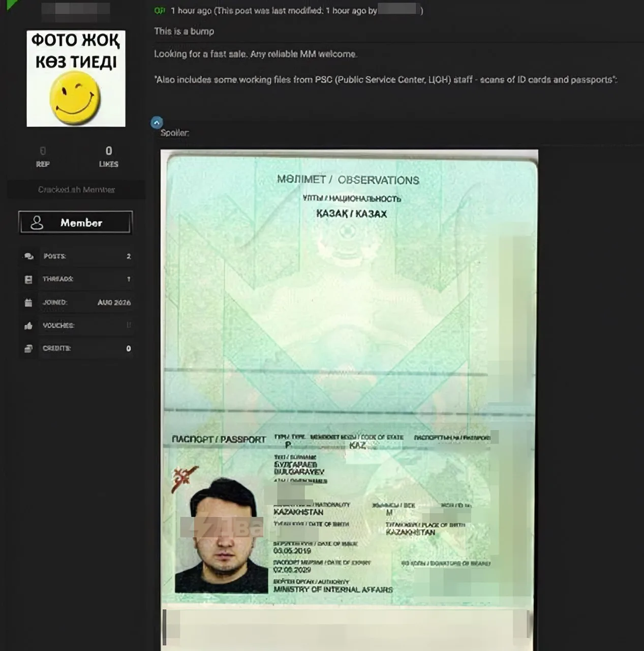Click the Threads count value 1

[x=129, y=279]
